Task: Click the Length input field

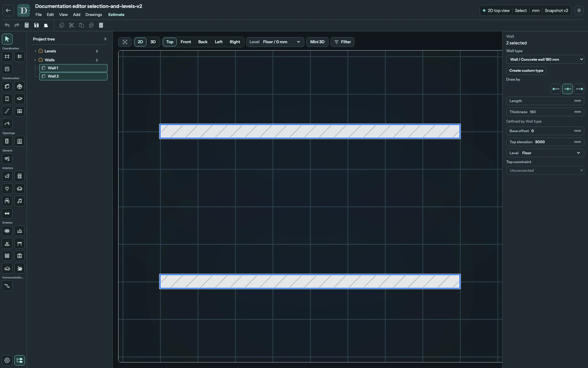Action: (545, 101)
